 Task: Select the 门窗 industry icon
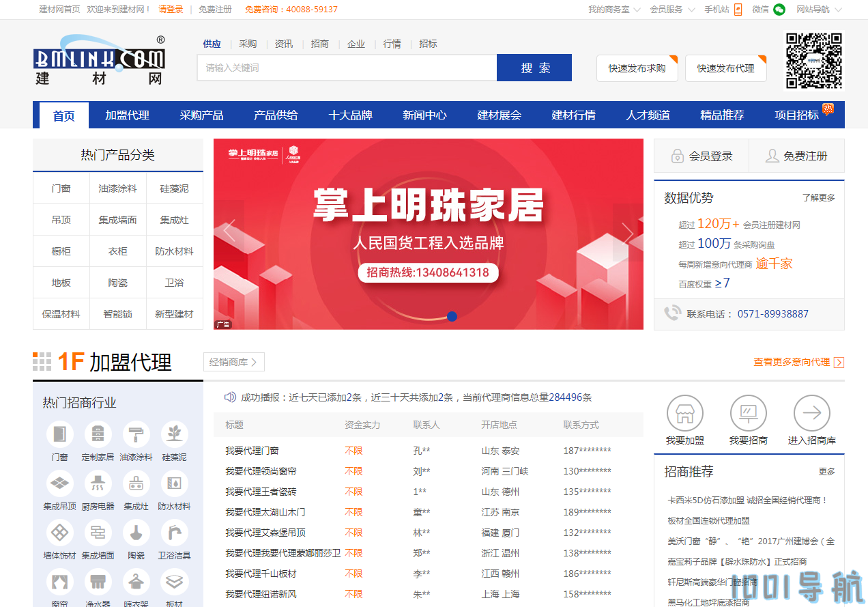coord(59,434)
